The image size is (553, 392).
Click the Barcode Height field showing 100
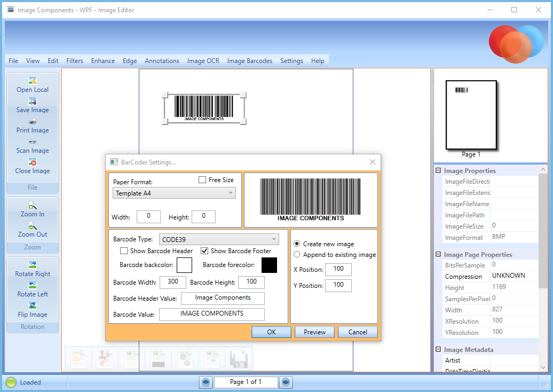tap(251, 283)
